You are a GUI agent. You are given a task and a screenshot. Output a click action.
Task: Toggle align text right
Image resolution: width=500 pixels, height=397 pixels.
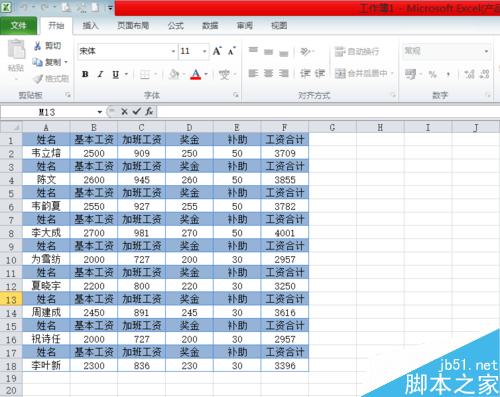pos(284,73)
